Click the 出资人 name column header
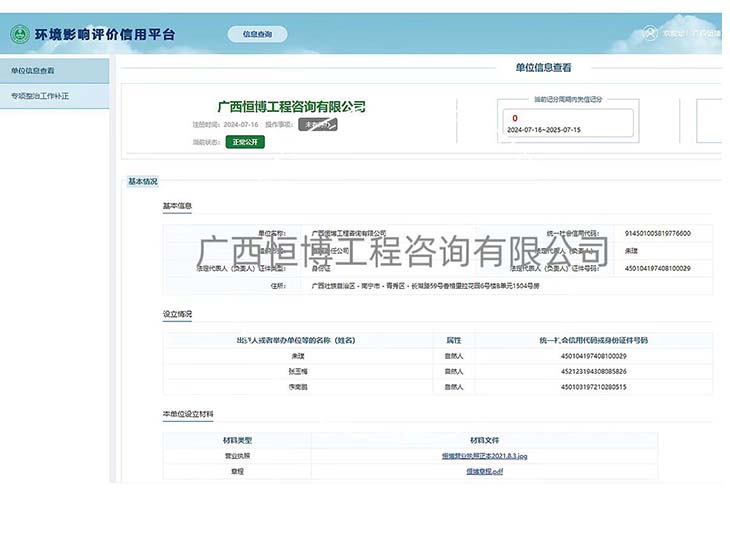Screen dimensions: 730x550 pos(296,340)
